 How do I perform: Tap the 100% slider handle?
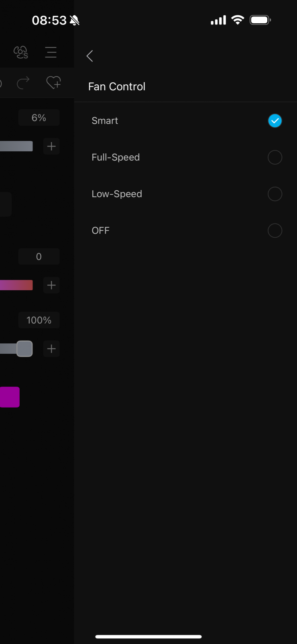(24, 348)
